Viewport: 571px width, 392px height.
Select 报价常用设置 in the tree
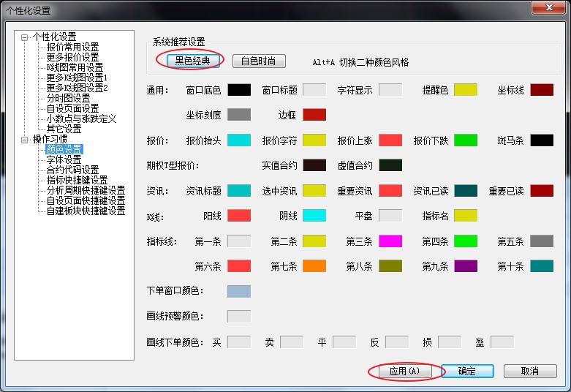[72, 47]
